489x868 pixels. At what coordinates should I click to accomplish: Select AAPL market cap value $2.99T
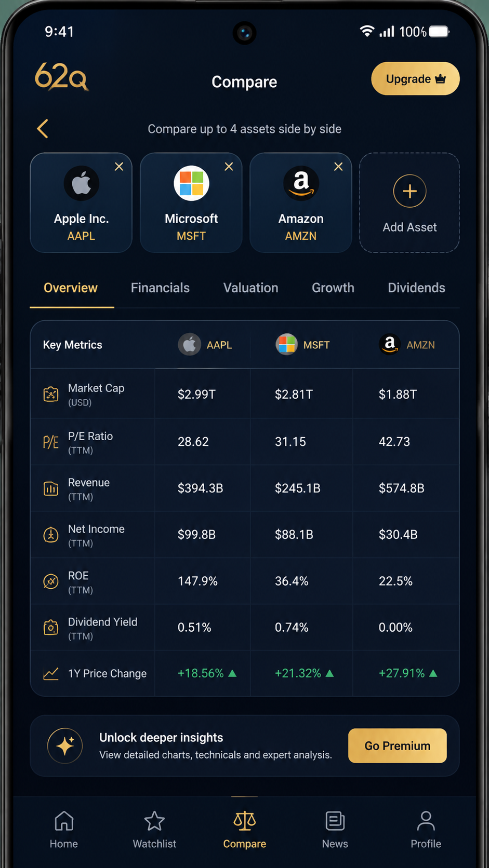(x=196, y=395)
